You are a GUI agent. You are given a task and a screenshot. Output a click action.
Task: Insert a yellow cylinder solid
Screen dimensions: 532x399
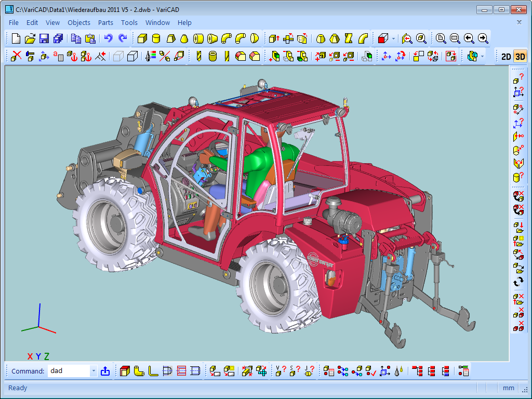[156, 38]
